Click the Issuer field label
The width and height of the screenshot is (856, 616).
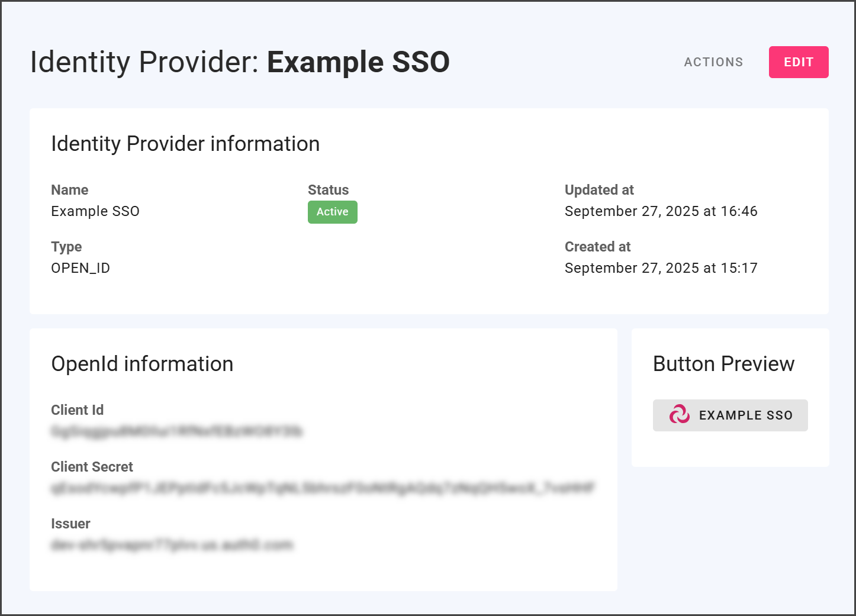coord(70,524)
